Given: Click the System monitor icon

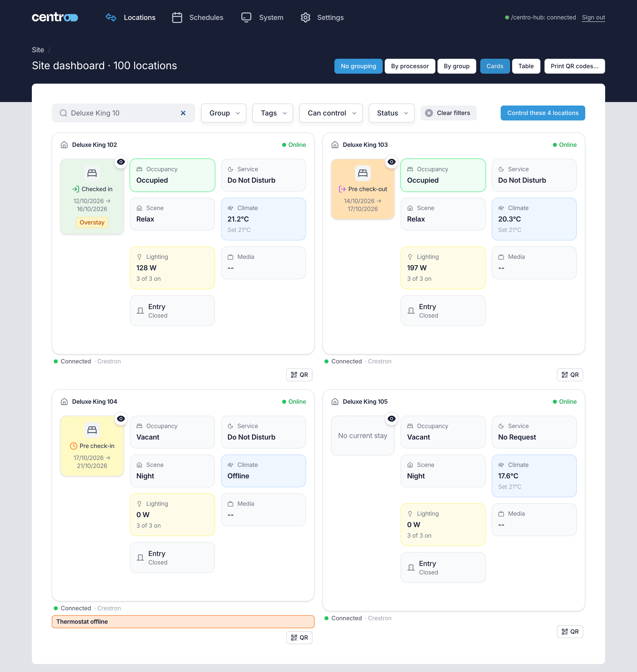Looking at the screenshot, I should pyautogui.click(x=246, y=17).
